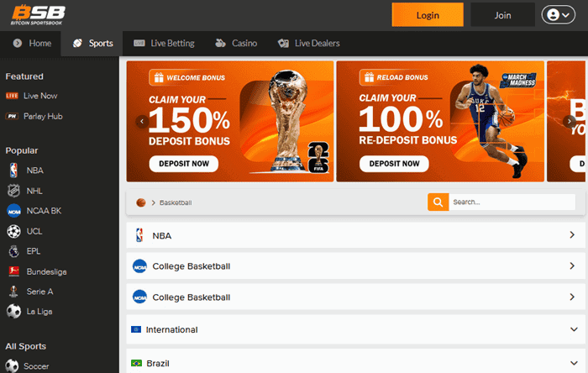
Task: Open Parlay Hub in sidebar
Action: [x=43, y=116]
